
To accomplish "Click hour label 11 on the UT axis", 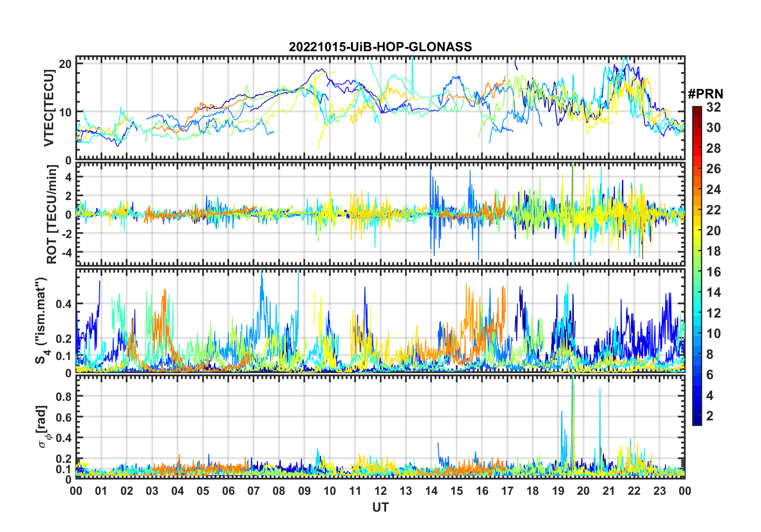I will click(x=355, y=491).
